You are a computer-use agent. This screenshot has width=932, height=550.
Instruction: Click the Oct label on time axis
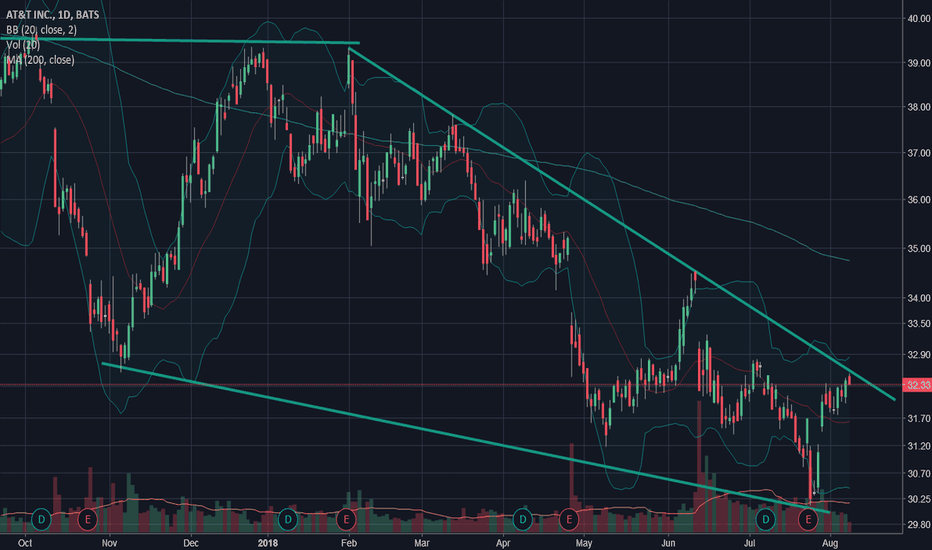(24, 542)
